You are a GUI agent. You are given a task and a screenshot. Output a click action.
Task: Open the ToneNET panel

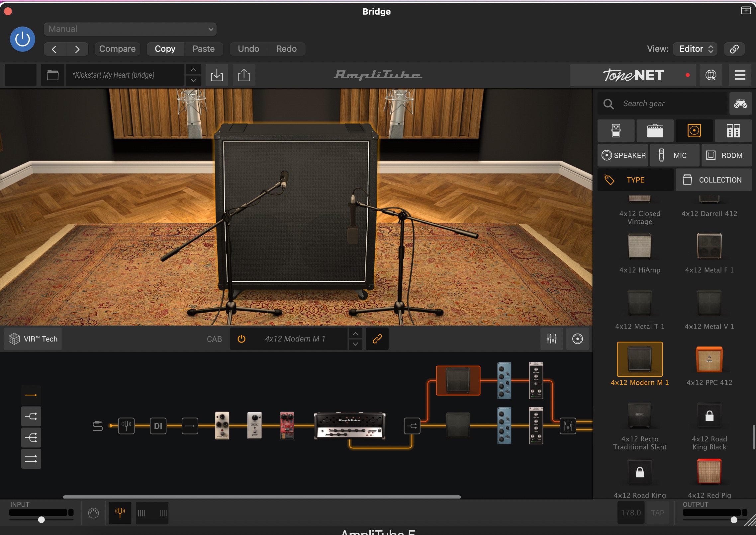[633, 75]
